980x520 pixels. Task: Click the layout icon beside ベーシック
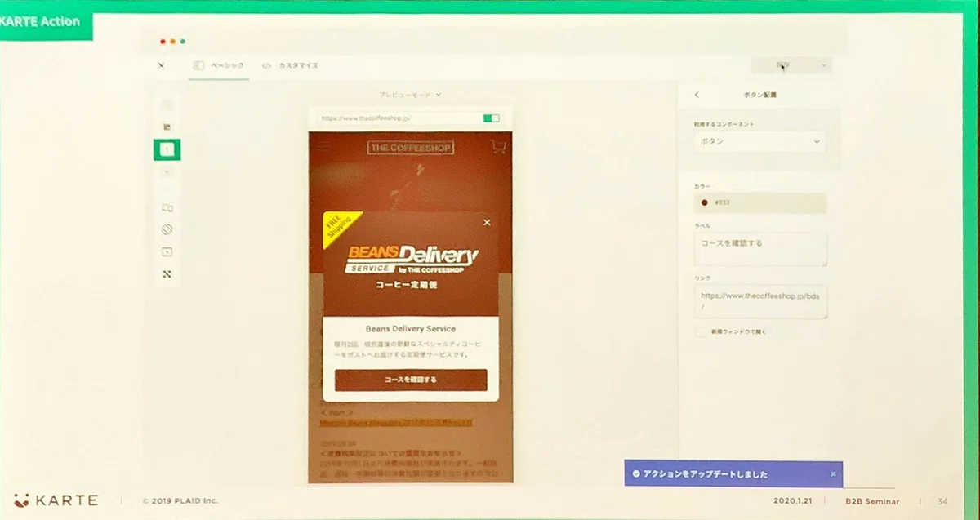(x=198, y=65)
